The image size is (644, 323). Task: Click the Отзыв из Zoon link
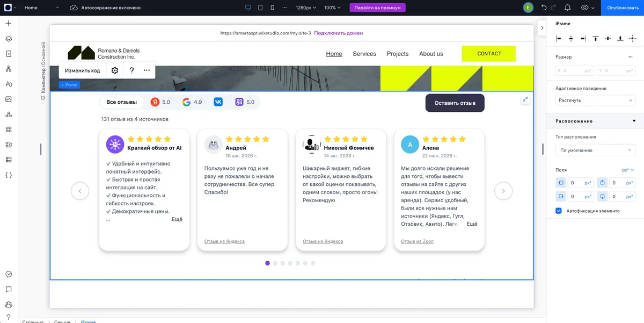(x=417, y=241)
